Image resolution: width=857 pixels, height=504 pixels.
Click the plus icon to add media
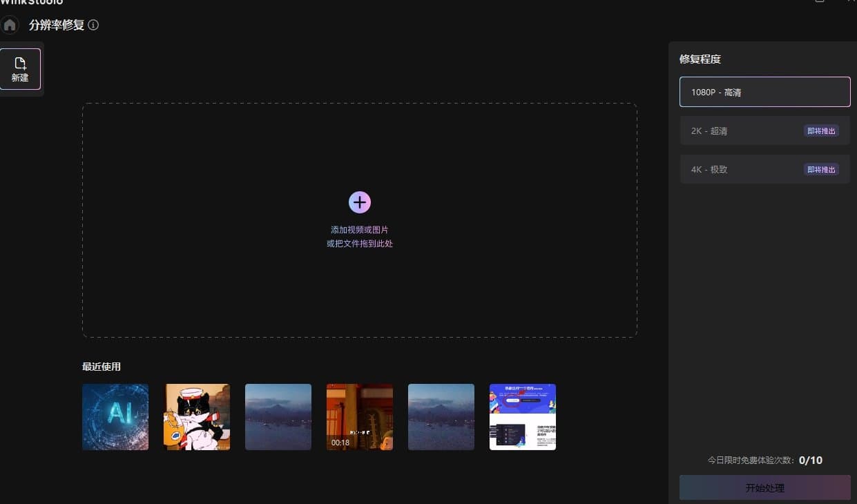coord(359,202)
